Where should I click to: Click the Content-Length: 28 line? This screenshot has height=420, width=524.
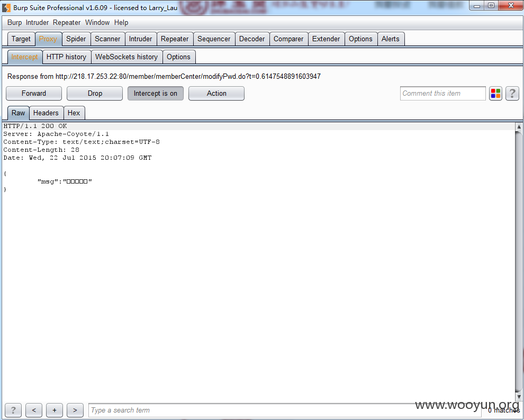[41, 150]
